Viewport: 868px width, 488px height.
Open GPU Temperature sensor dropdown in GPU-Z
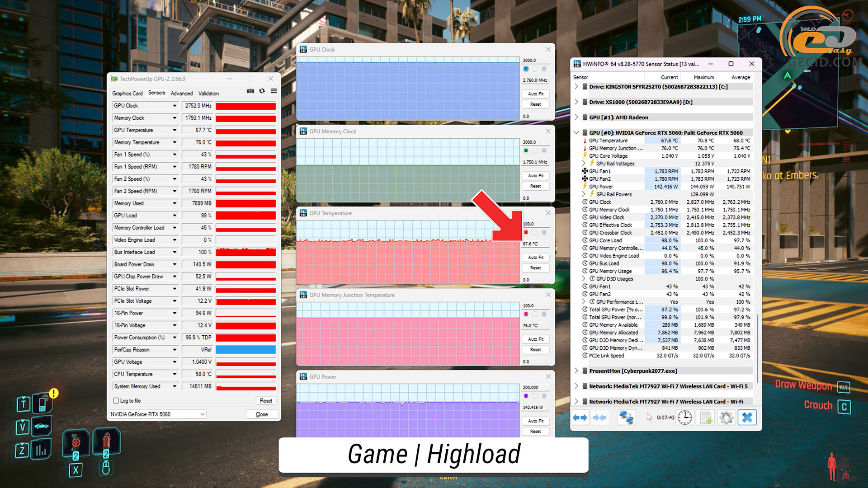pos(175,130)
